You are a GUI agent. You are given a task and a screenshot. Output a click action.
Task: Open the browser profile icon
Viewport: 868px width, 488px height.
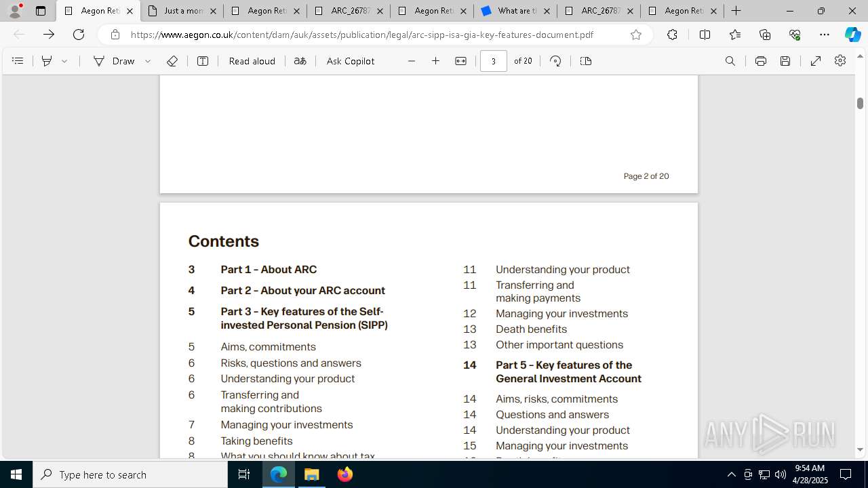tap(15, 11)
